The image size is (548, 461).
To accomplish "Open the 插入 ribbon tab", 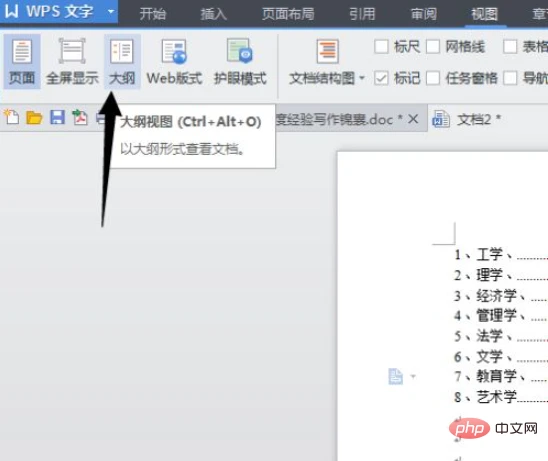I will (x=214, y=14).
